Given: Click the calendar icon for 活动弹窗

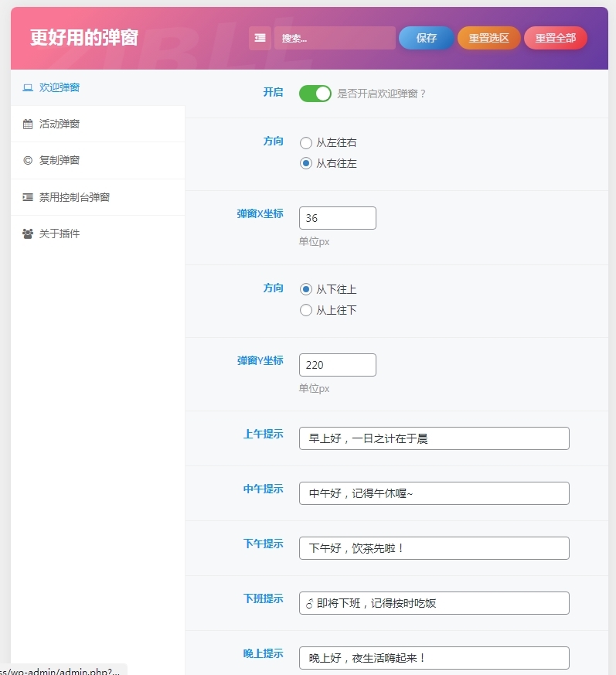Looking at the screenshot, I should (28, 124).
